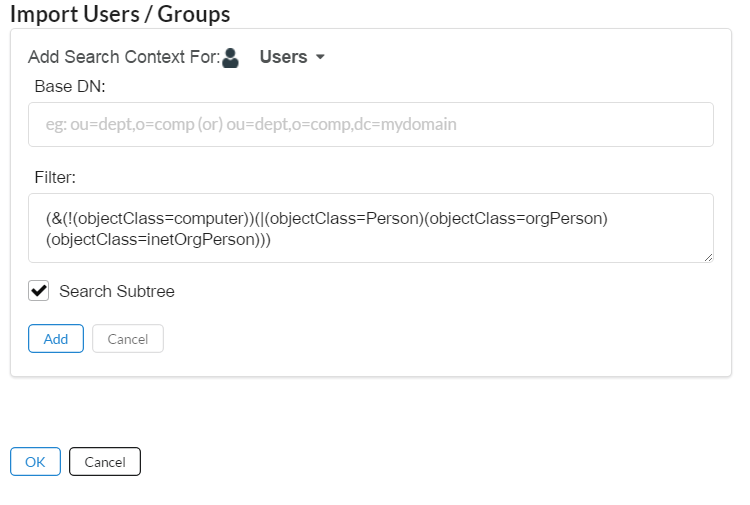Confirm with the OK button

coord(35,462)
